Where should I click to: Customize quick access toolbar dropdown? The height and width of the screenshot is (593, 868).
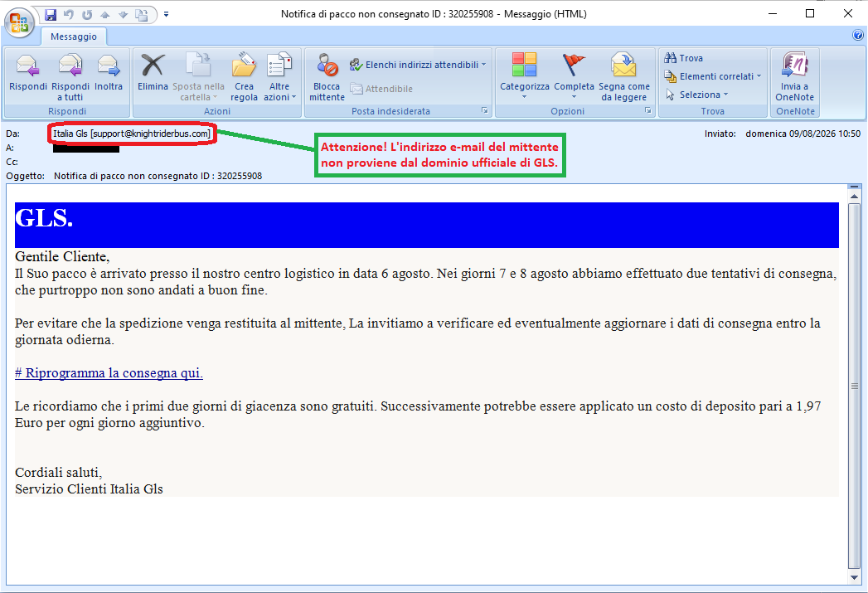(166, 14)
